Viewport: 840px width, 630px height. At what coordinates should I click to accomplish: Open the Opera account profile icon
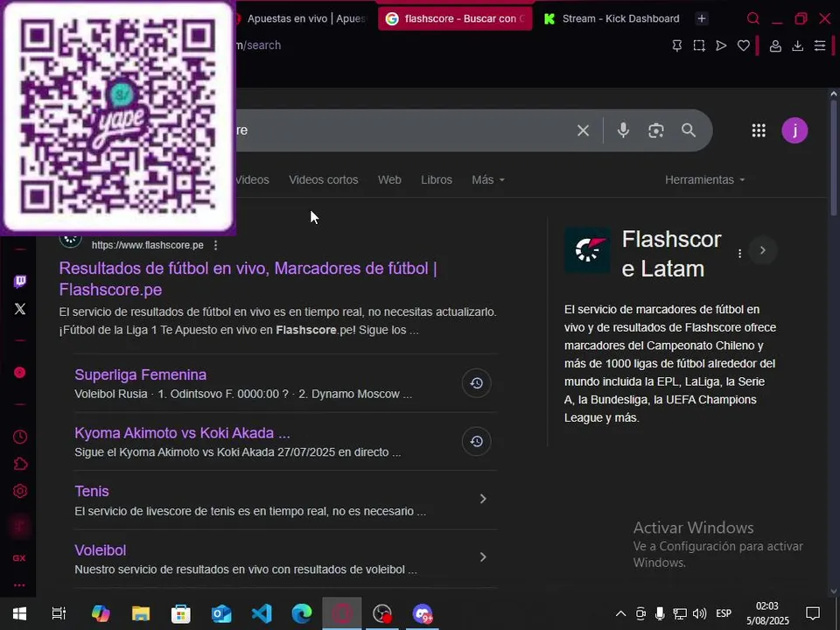(x=775, y=46)
